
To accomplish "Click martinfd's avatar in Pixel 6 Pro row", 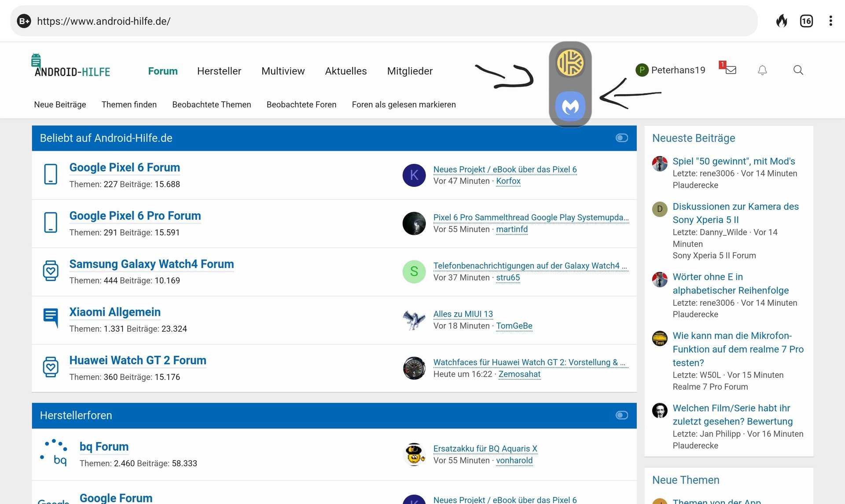I will (414, 223).
